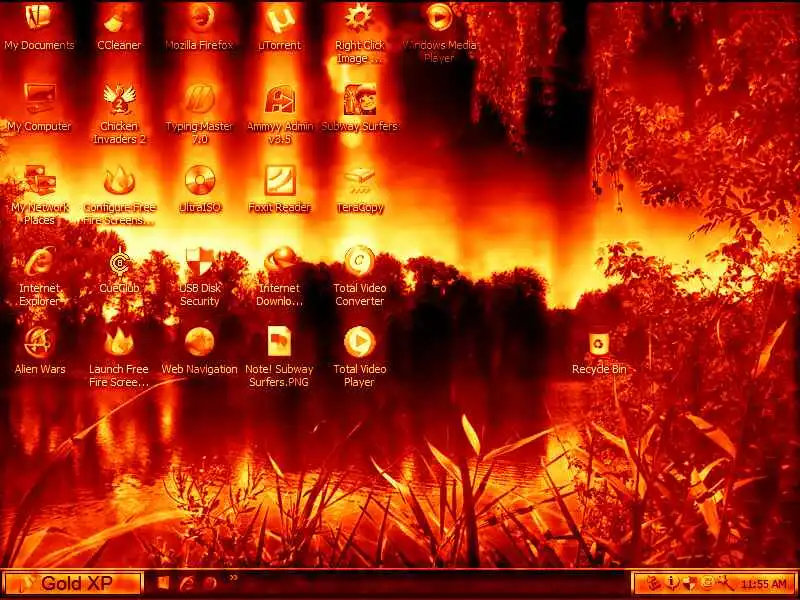
Task: Select the My Computer icon
Action: [39, 108]
